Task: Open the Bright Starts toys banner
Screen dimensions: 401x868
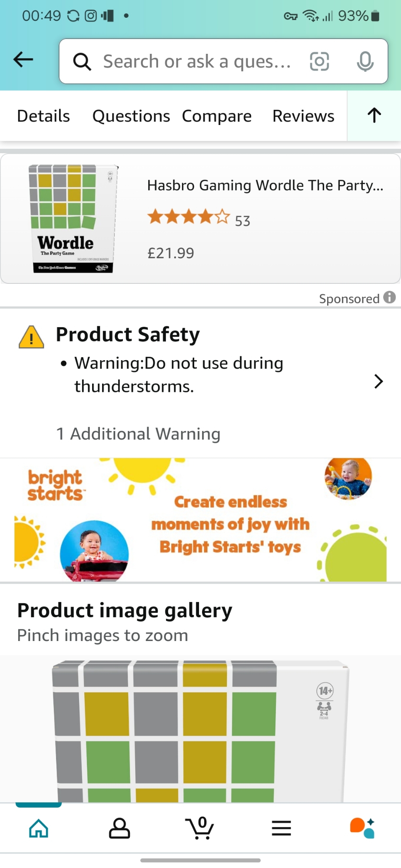Action: click(200, 519)
